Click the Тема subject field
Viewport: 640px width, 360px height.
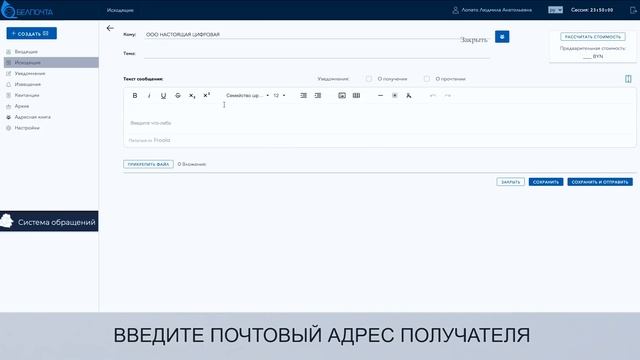(x=316, y=53)
